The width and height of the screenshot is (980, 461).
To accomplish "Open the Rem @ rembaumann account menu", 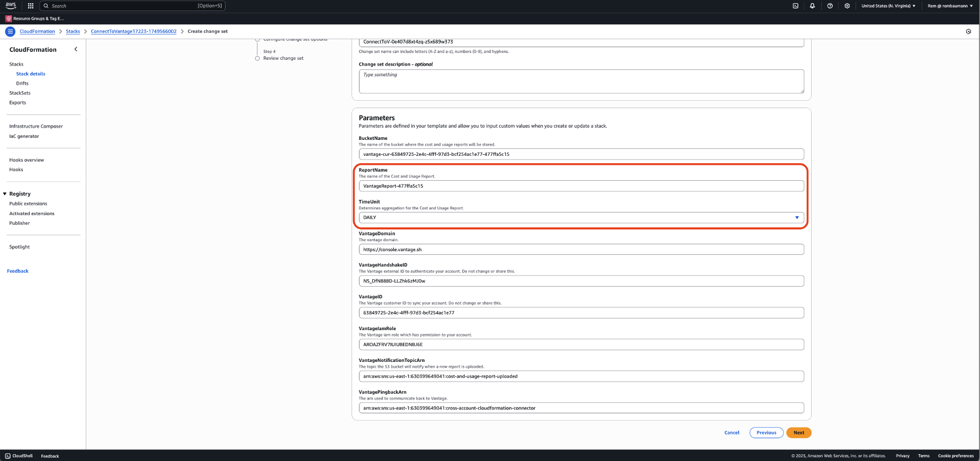I will click(950, 6).
